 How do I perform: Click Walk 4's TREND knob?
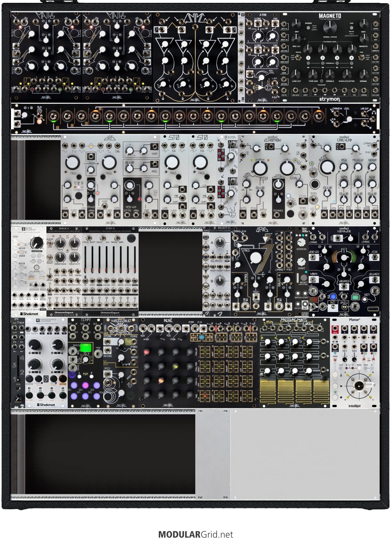coord(75,243)
